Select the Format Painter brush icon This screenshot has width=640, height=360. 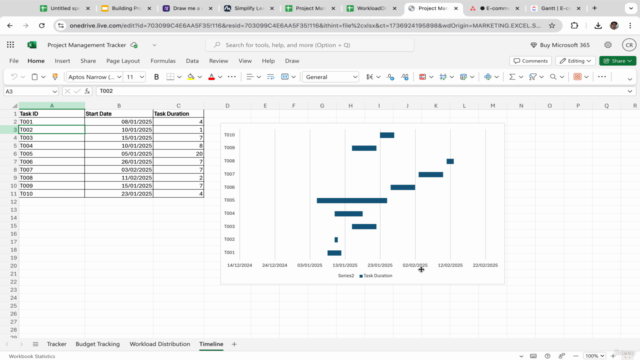click(55, 77)
